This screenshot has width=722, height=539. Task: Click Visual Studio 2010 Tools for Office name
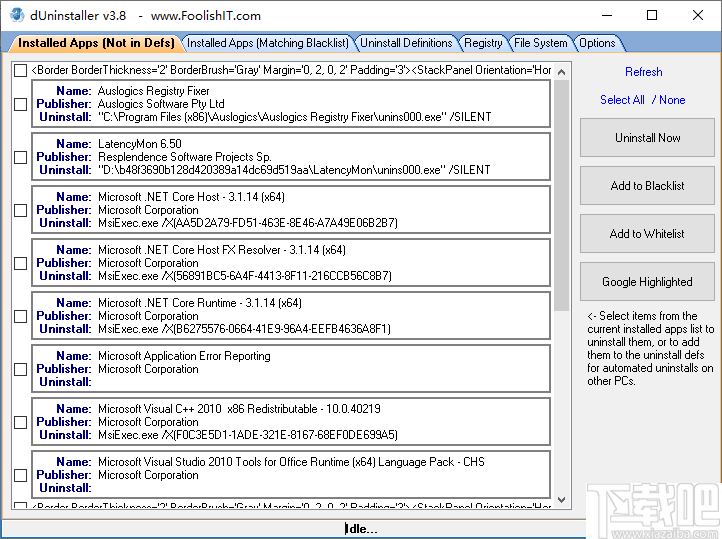pyautogui.click(x=291, y=462)
